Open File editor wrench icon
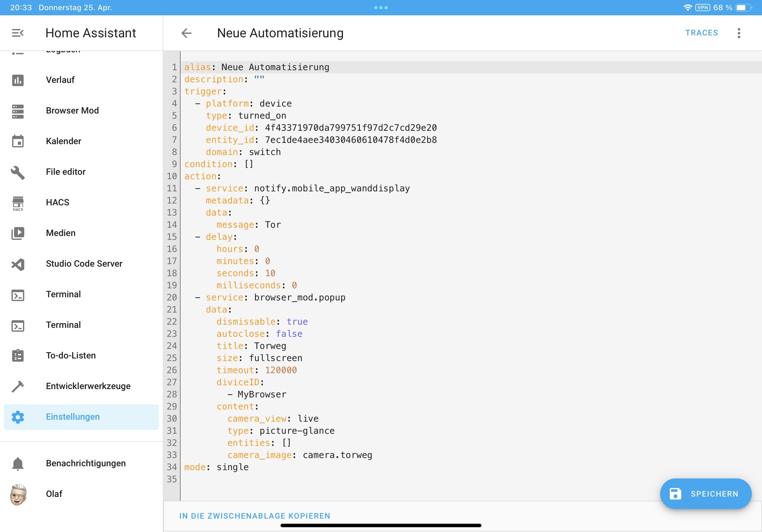This screenshot has width=762, height=532. tap(18, 172)
